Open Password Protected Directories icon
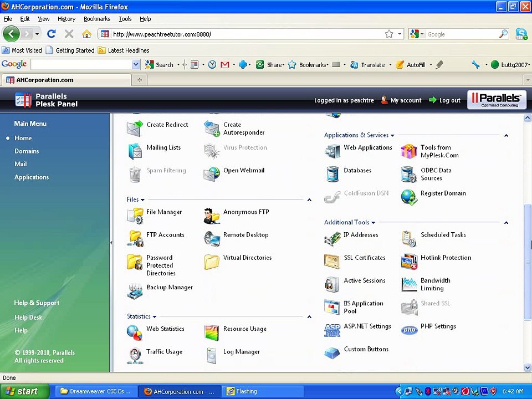 (135, 262)
